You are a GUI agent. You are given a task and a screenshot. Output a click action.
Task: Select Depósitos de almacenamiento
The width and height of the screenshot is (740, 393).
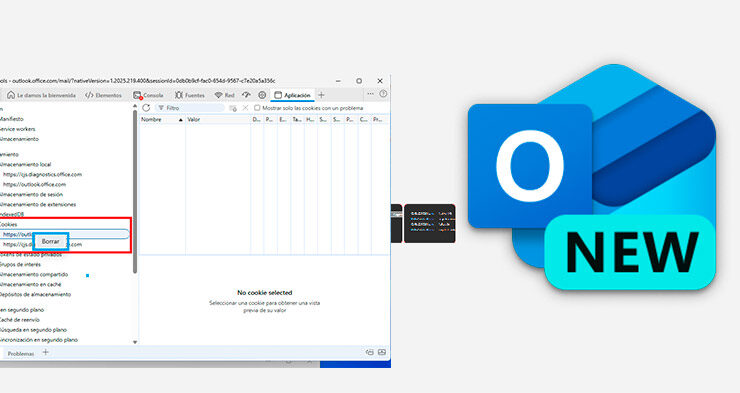click(35, 294)
